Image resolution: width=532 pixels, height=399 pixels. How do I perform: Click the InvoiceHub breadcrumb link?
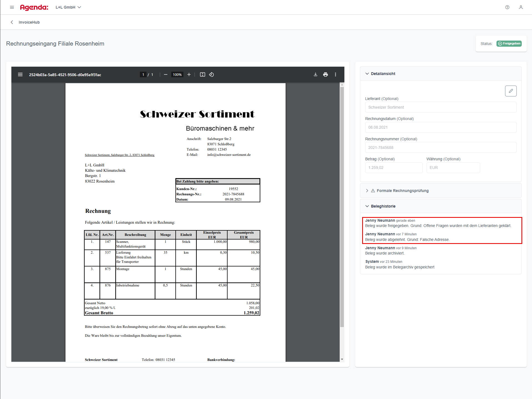click(x=29, y=22)
